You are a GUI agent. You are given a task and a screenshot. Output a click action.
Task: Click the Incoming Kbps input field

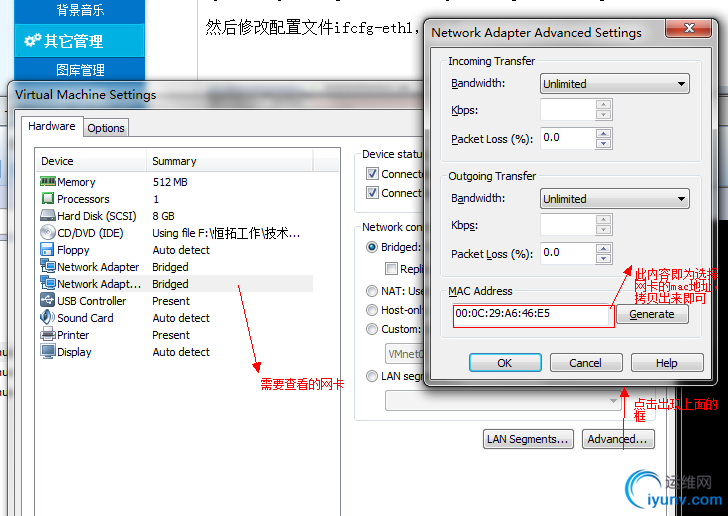[x=568, y=110]
